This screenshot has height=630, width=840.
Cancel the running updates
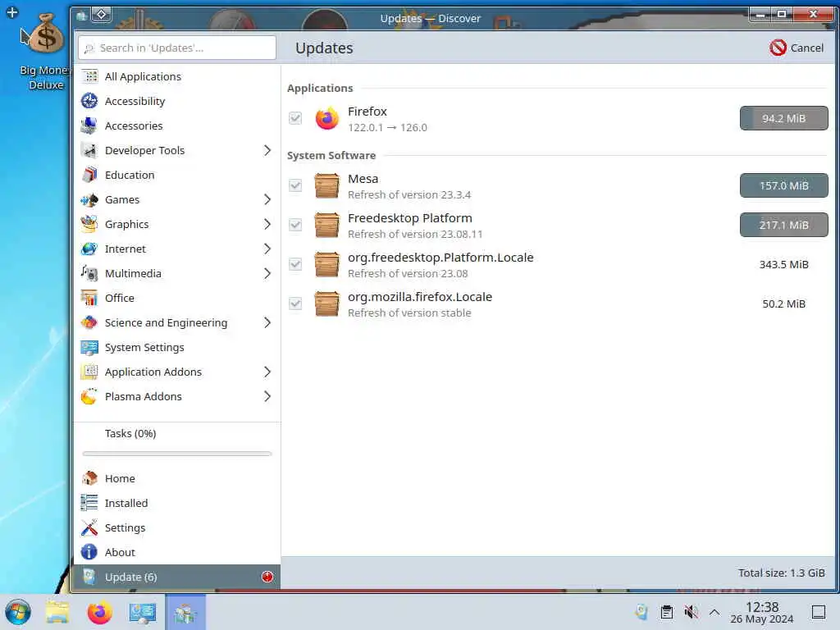click(797, 48)
